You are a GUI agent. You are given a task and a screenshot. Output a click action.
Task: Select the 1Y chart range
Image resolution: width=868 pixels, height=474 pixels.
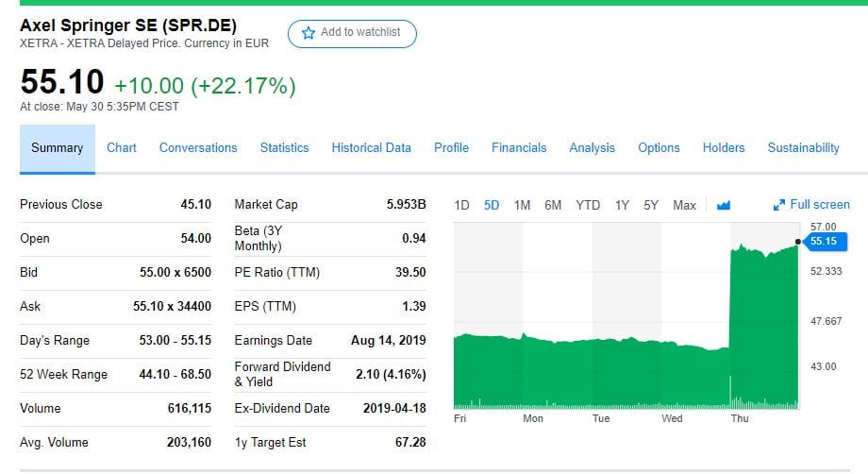622,206
